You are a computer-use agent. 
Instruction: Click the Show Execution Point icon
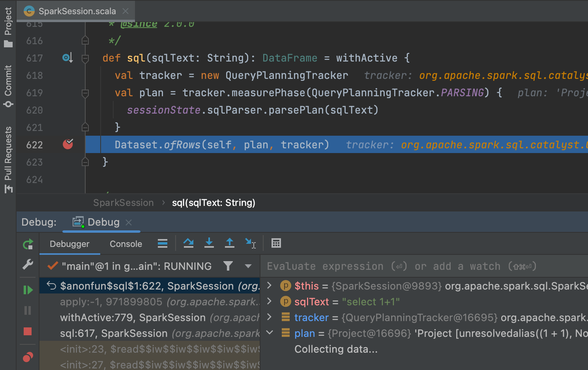point(162,244)
